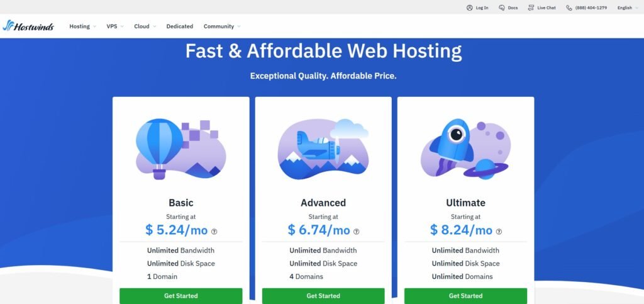
Task: Click the $ 8.24/mo price
Action: point(461,230)
